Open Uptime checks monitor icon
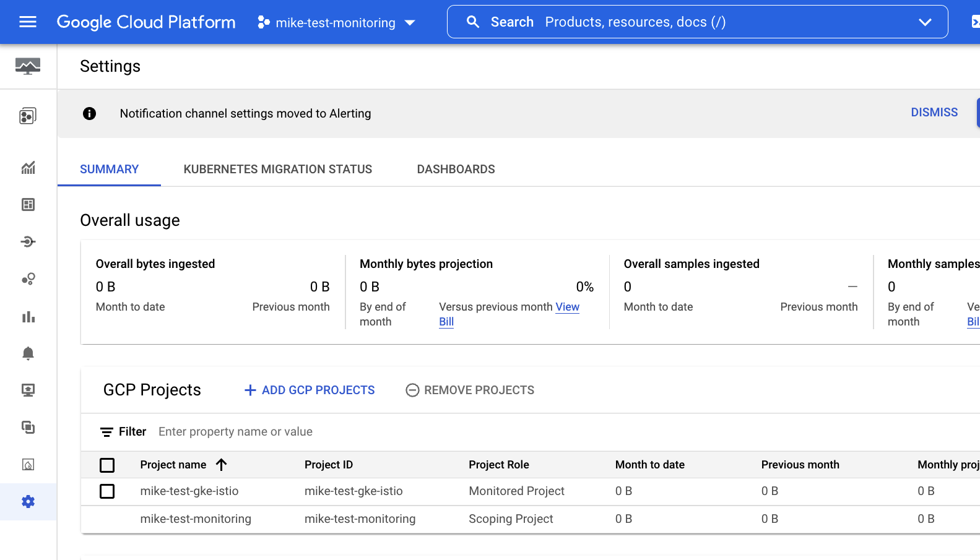Viewport: 980px width, 560px height. point(28,390)
